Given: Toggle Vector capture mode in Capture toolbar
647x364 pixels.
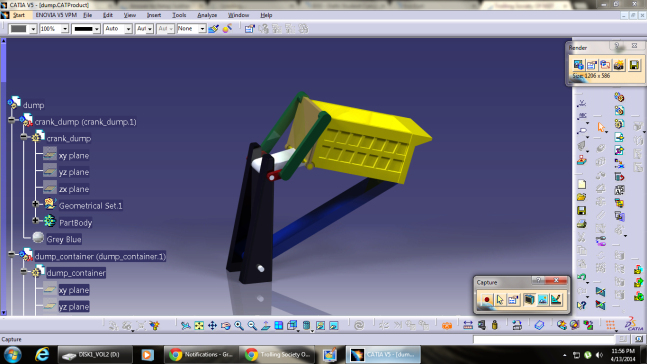Looking at the screenshot, I should pyautogui.click(x=556, y=300).
